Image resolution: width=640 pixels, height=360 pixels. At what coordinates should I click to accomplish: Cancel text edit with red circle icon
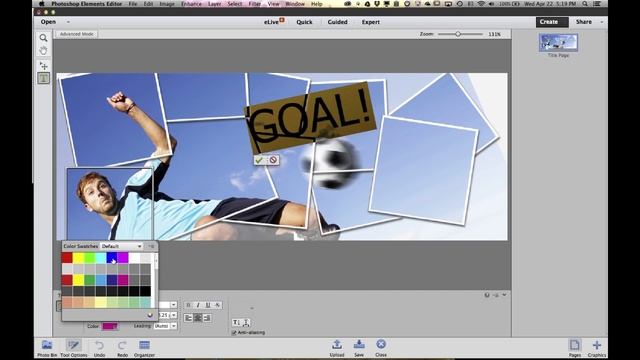(273, 160)
